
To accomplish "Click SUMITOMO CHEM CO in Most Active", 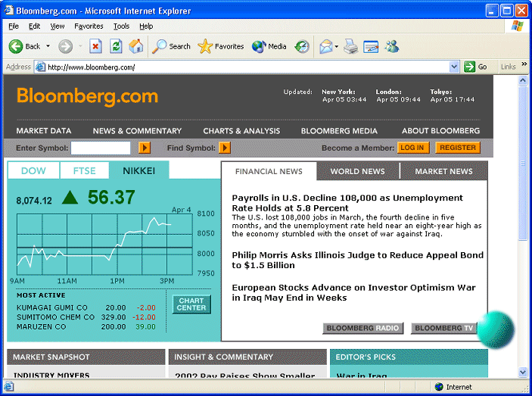I will point(55,317).
